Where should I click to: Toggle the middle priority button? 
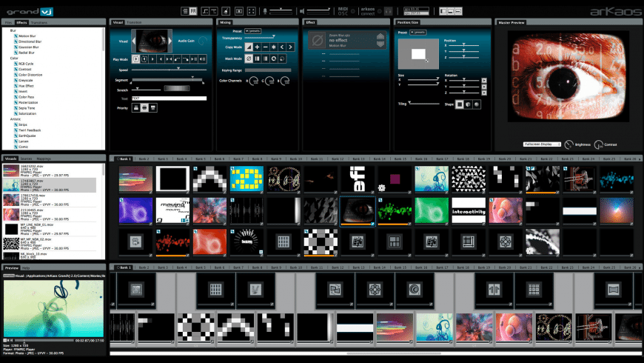(144, 107)
